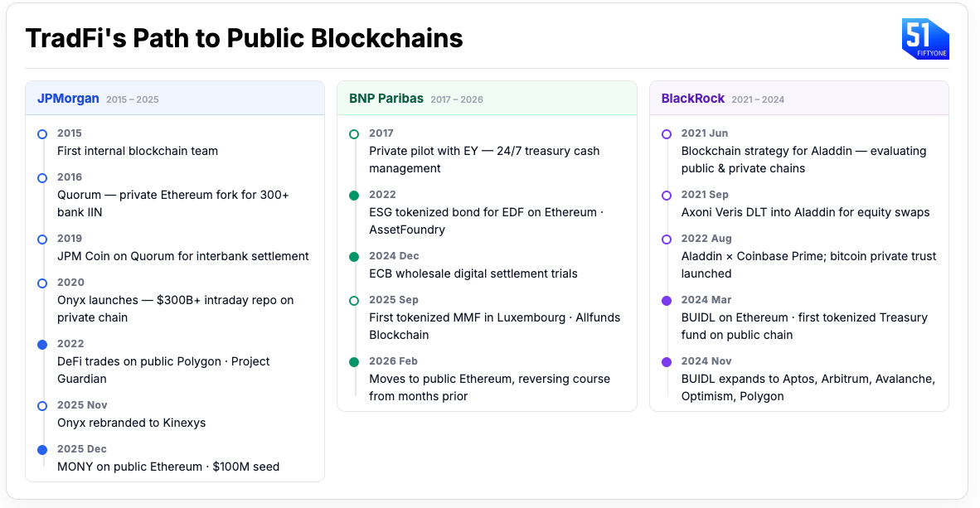The width and height of the screenshot is (980, 508).
Task: Select the JPM Coin on Quorum entry
Action: pyautogui.click(x=182, y=256)
